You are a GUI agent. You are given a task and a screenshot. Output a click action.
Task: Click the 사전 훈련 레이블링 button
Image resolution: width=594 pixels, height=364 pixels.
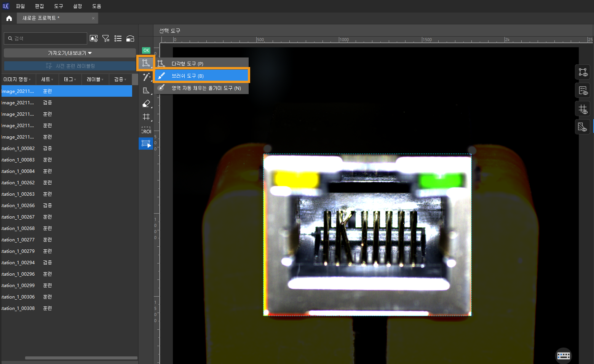click(x=70, y=66)
